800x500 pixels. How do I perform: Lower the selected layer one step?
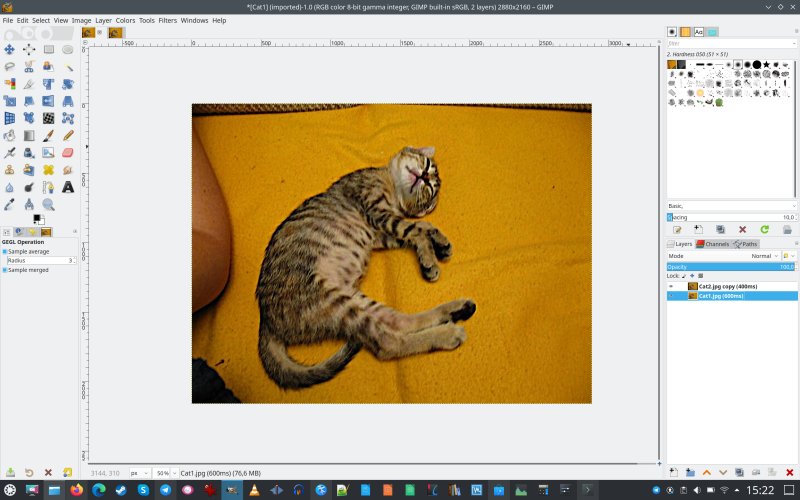tap(723, 472)
